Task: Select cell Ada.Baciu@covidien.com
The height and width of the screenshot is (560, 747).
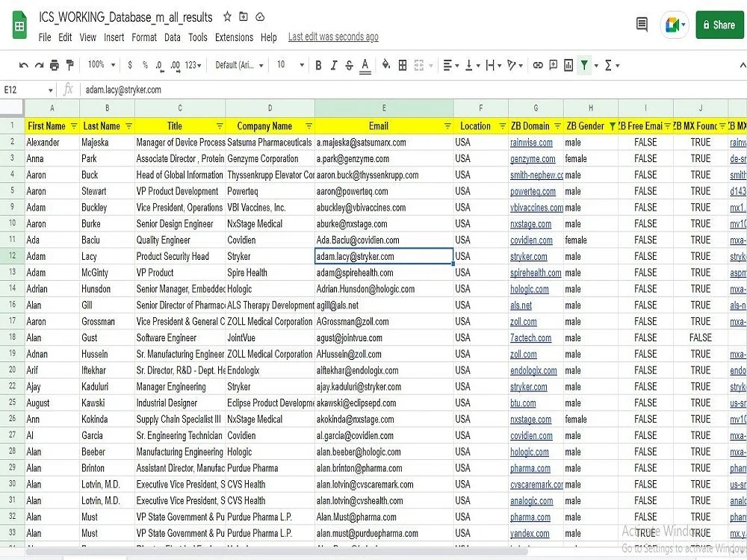Action: tap(384, 240)
